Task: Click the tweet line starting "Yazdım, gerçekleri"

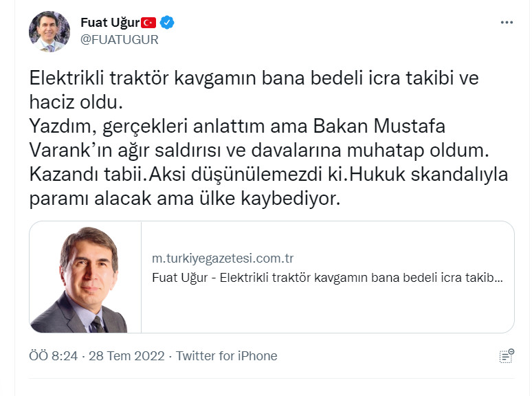Action: click(237, 126)
